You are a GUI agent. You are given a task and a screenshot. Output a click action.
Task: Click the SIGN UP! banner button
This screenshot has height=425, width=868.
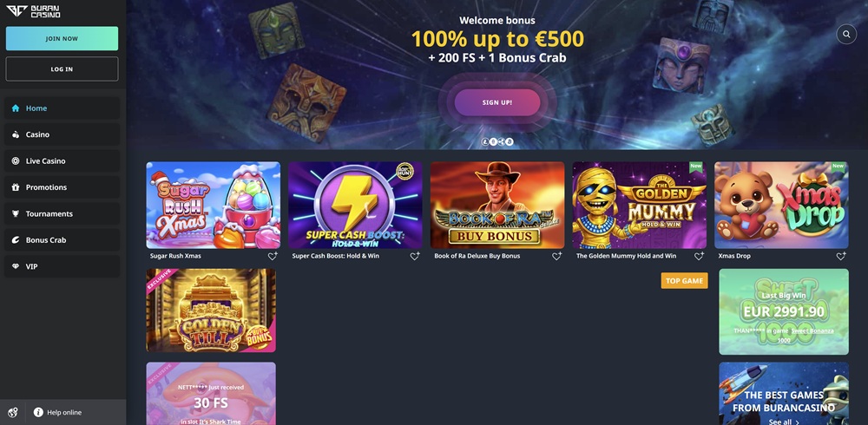pyautogui.click(x=497, y=102)
